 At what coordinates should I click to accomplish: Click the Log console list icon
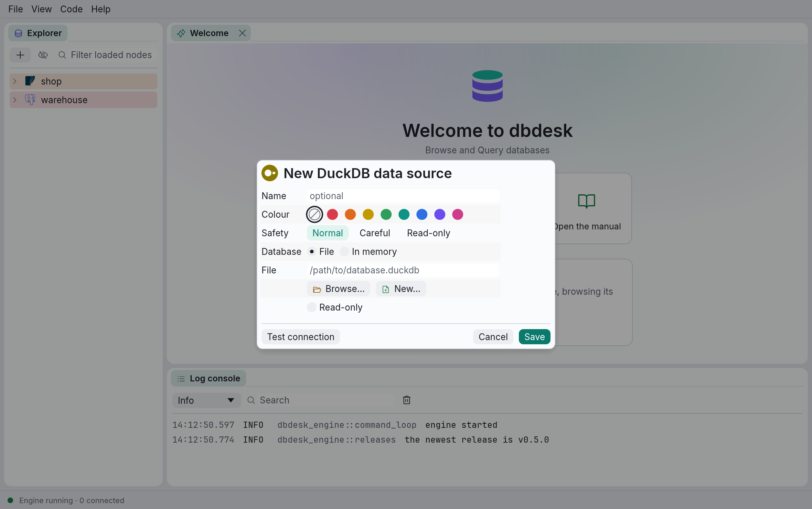click(181, 379)
